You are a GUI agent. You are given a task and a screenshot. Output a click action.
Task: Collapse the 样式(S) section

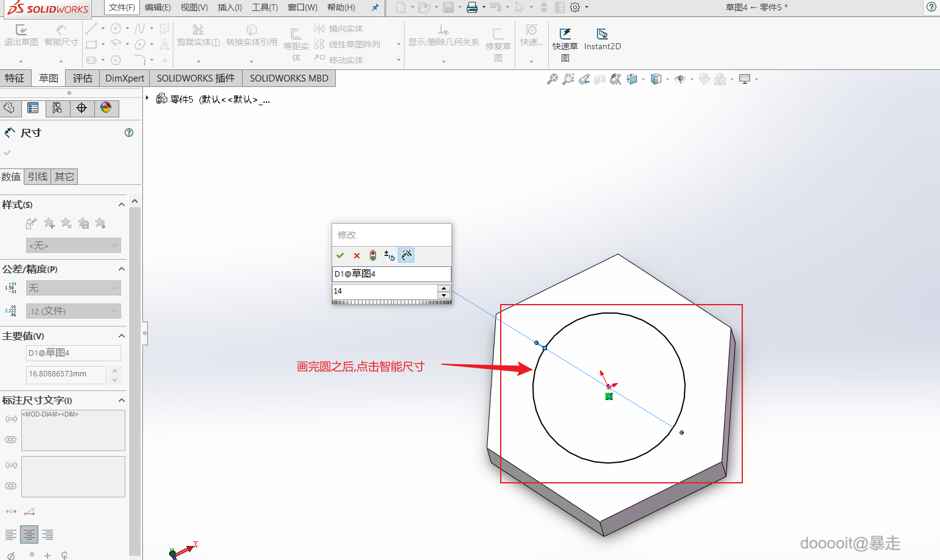coord(122,204)
